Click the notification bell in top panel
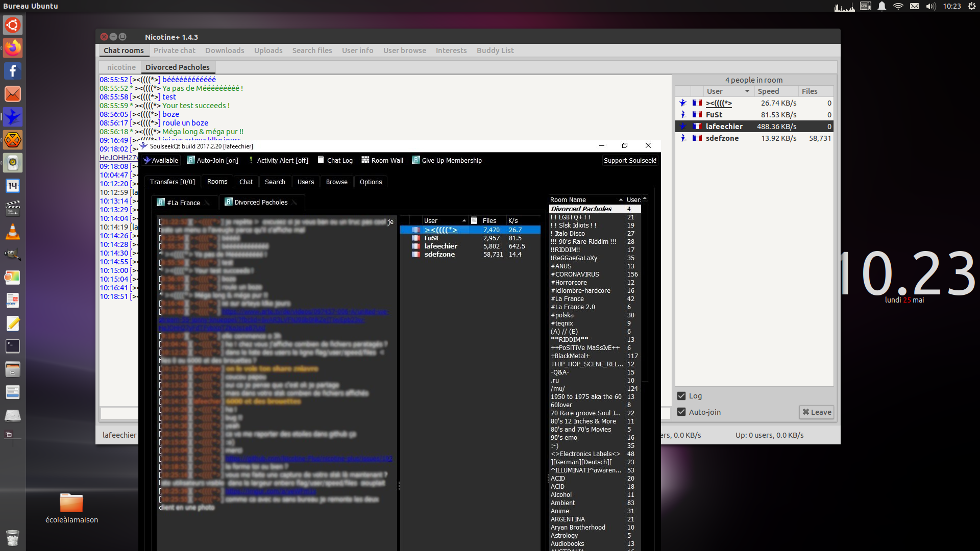 click(x=882, y=6)
